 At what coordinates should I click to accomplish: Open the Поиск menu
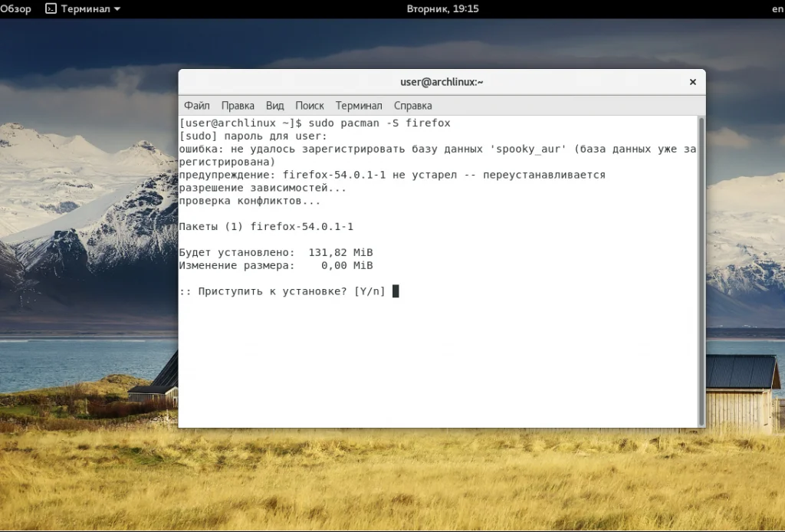point(310,106)
